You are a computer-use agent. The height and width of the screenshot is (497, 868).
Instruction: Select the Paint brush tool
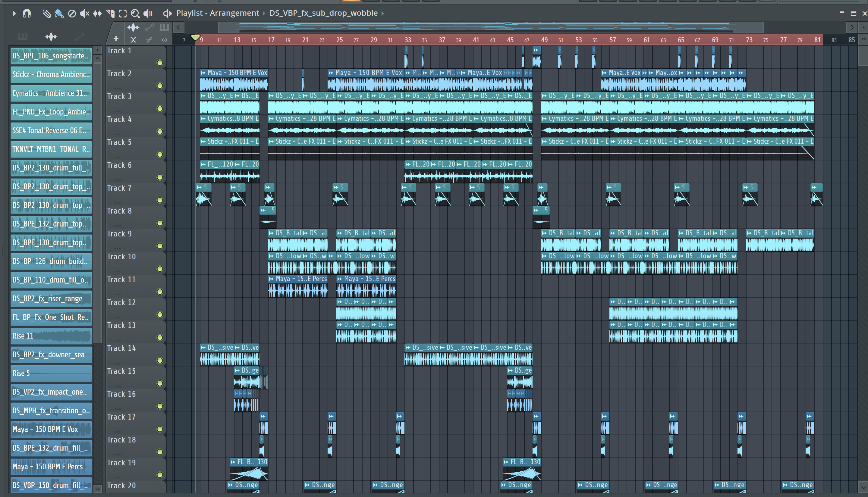coord(59,14)
